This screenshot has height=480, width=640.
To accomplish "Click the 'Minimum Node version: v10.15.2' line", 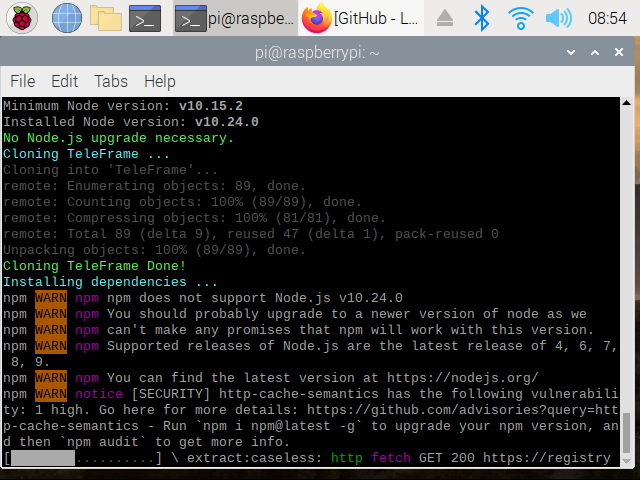I will pyautogui.click(x=123, y=106).
